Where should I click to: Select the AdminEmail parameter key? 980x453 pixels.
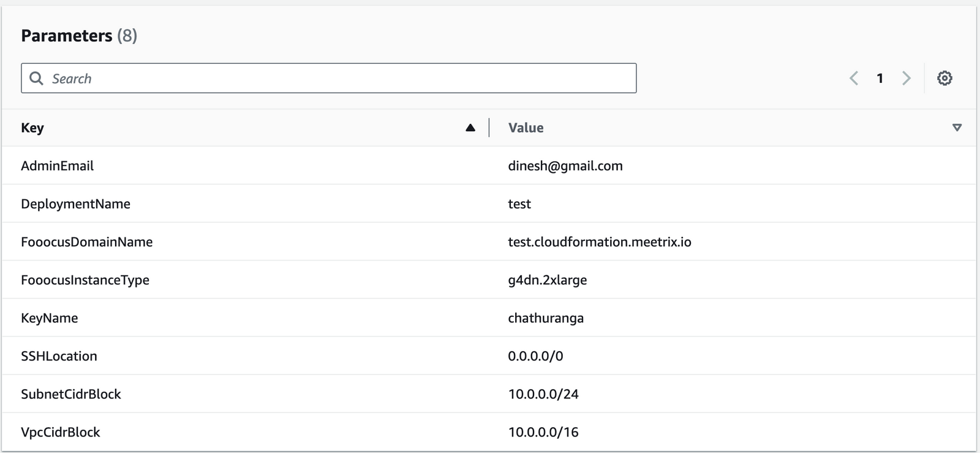tap(58, 166)
